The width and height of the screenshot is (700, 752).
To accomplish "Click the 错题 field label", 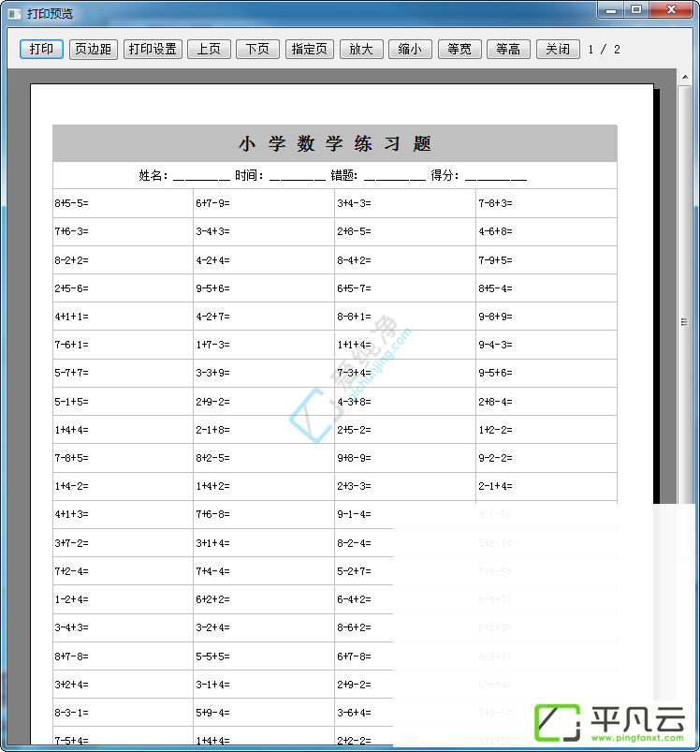I will pos(344,175).
